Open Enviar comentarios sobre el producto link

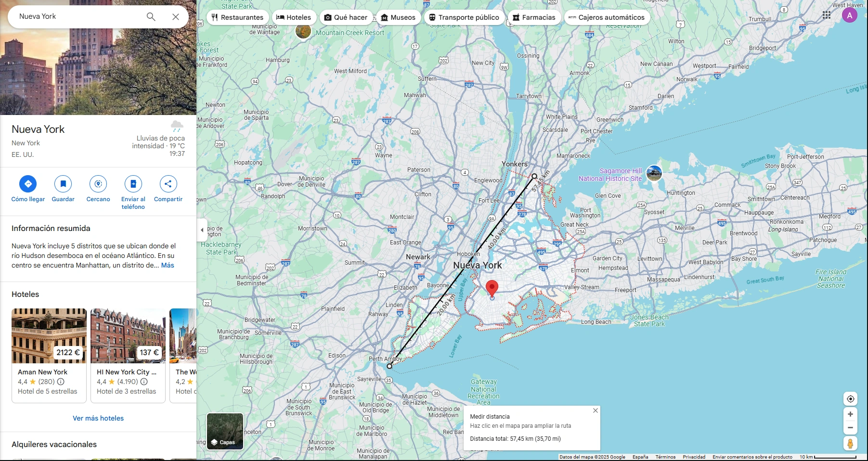(x=752, y=457)
